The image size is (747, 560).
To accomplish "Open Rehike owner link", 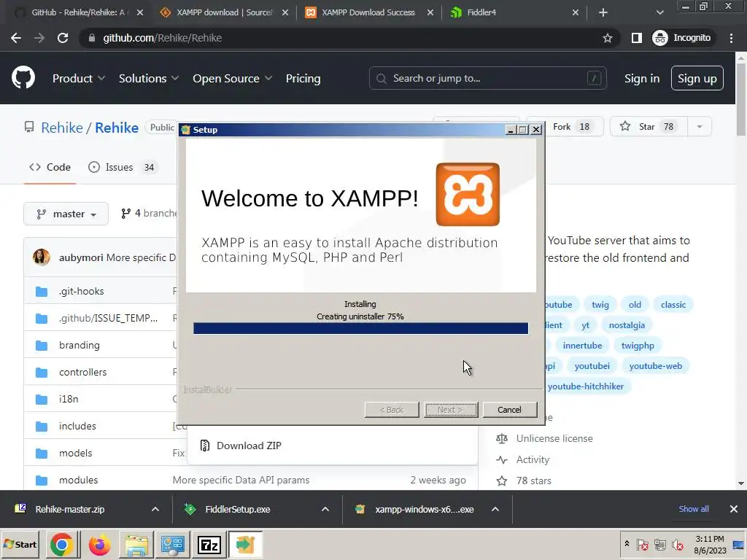I will coord(62,128).
